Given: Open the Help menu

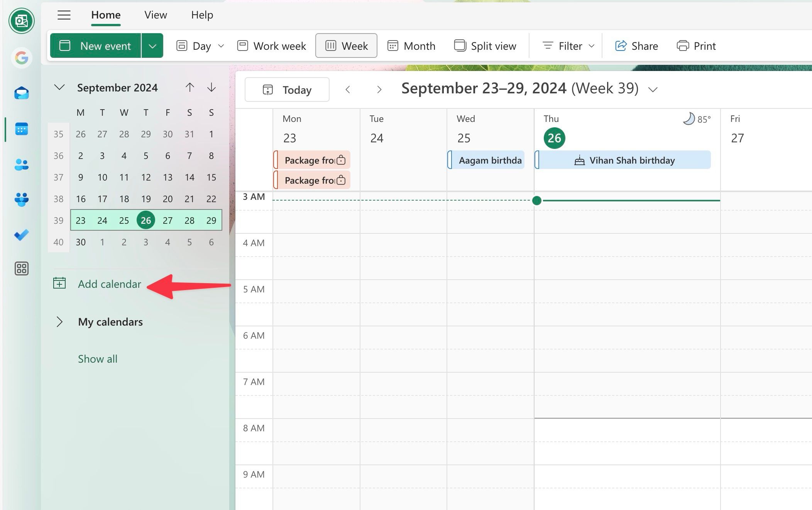Looking at the screenshot, I should tap(202, 15).
